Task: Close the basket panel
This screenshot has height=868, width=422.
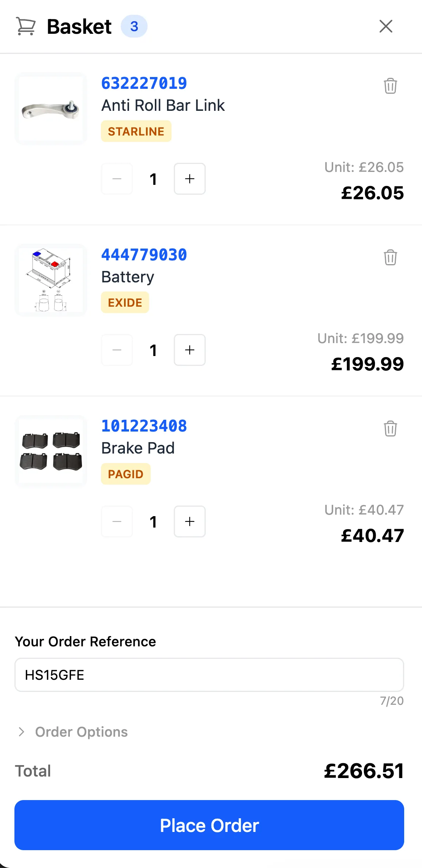Action: pos(386,26)
